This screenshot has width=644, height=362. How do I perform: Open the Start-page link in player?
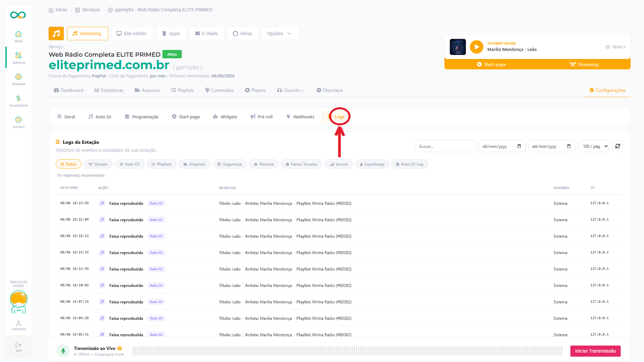491,64
